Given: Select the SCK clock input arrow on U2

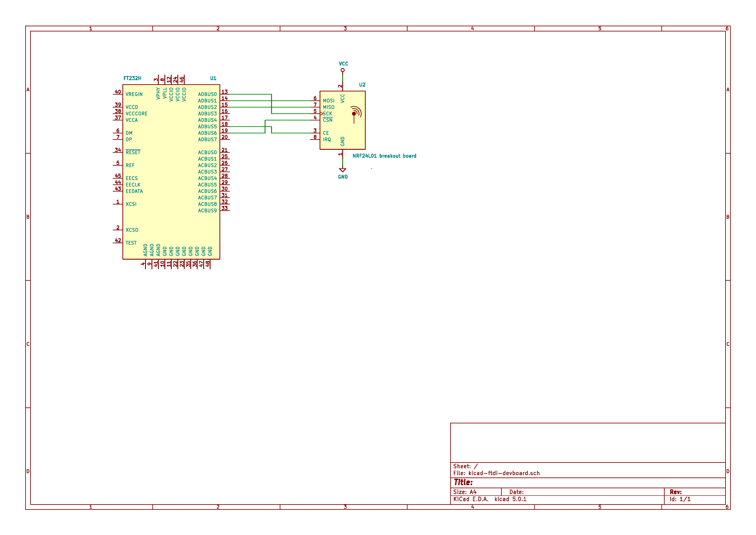Looking at the screenshot, I should (x=322, y=114).
